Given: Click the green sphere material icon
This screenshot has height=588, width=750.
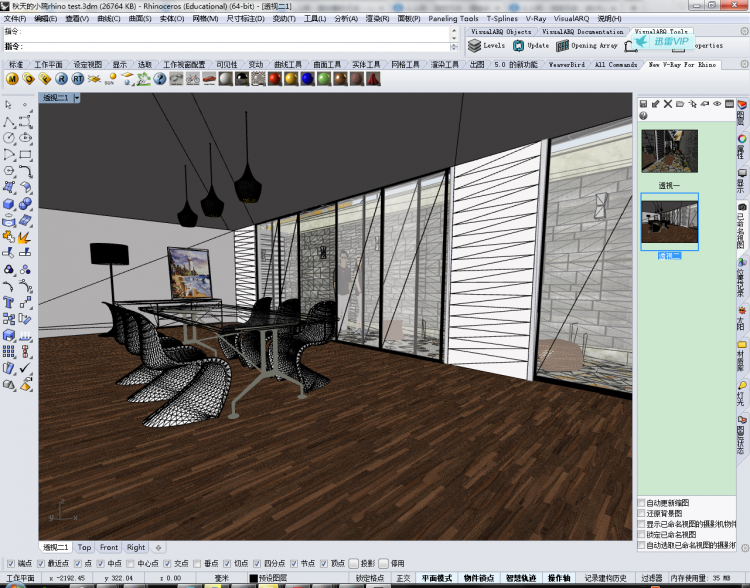Looking at the screenshot, I should coord(324,79).
